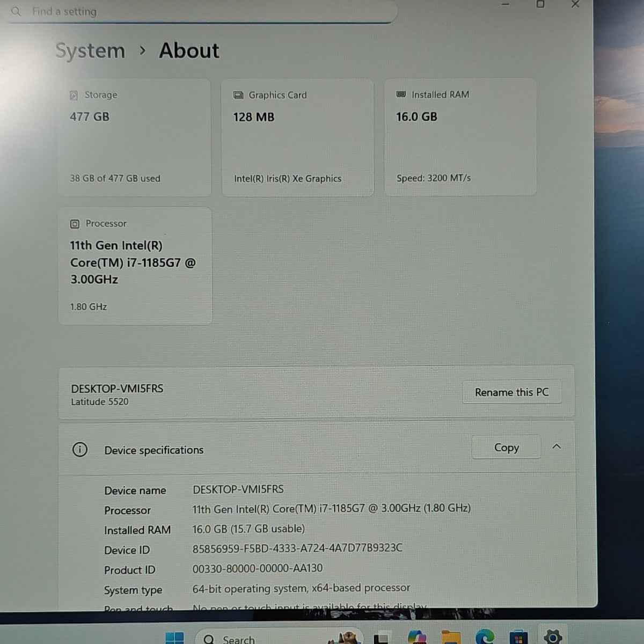This screenshot has height=644, width=644.
Task: Select the Latitude 5520 model text
Action: pyautogui.click(x=100, y=402)
